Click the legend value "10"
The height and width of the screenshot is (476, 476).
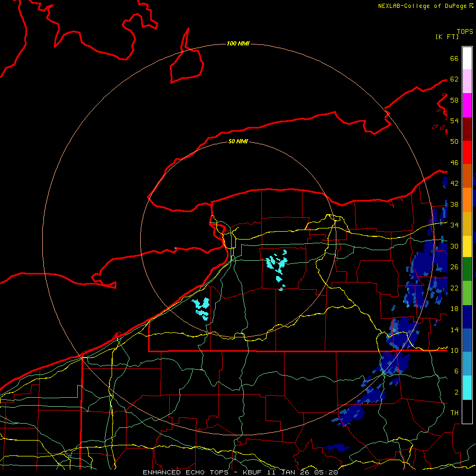[454, 351]
